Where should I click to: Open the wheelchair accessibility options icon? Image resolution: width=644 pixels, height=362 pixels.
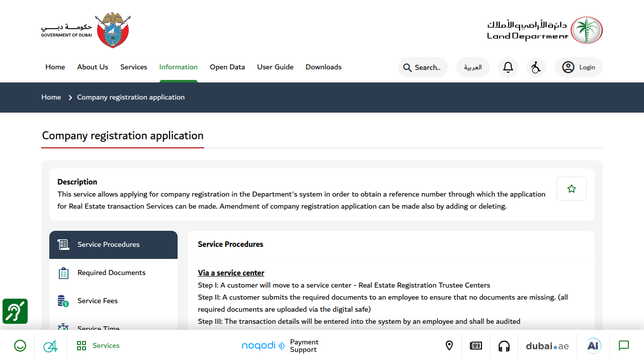click(536, 67)
